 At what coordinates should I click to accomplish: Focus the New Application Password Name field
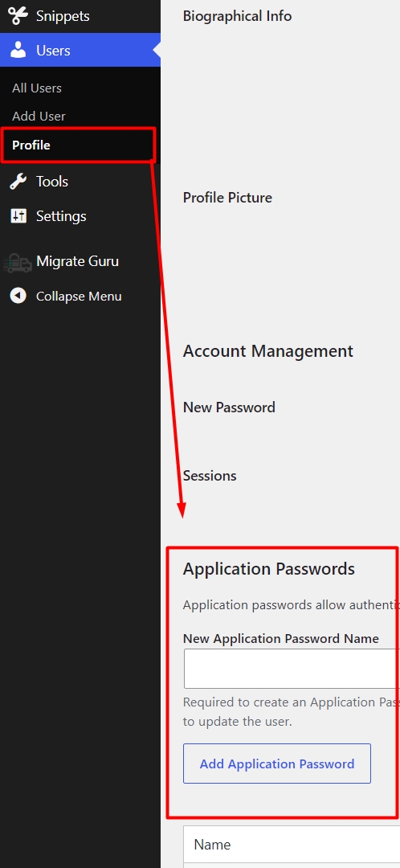point(292,669)
